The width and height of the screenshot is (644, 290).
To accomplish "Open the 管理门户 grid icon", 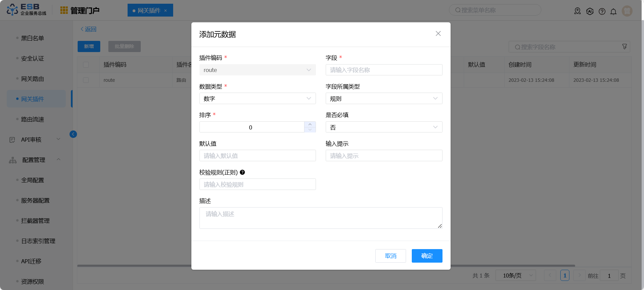I will pyautogui.click(x=64, y=10).
